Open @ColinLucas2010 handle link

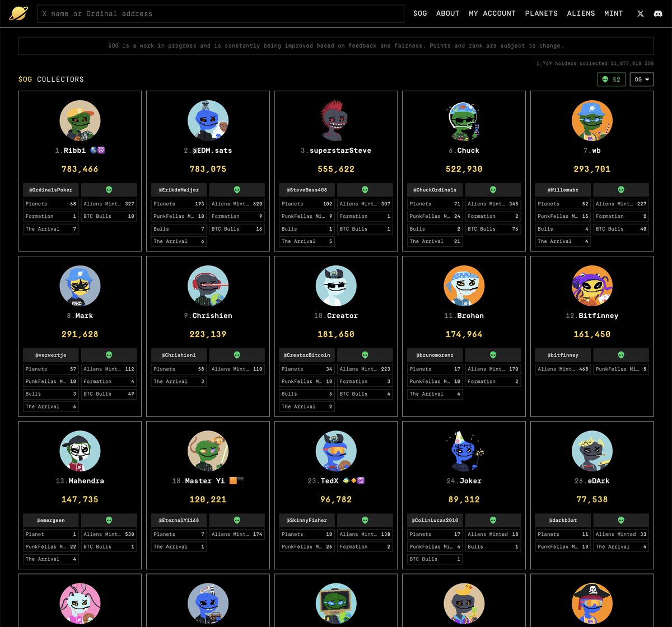[435, 520]
